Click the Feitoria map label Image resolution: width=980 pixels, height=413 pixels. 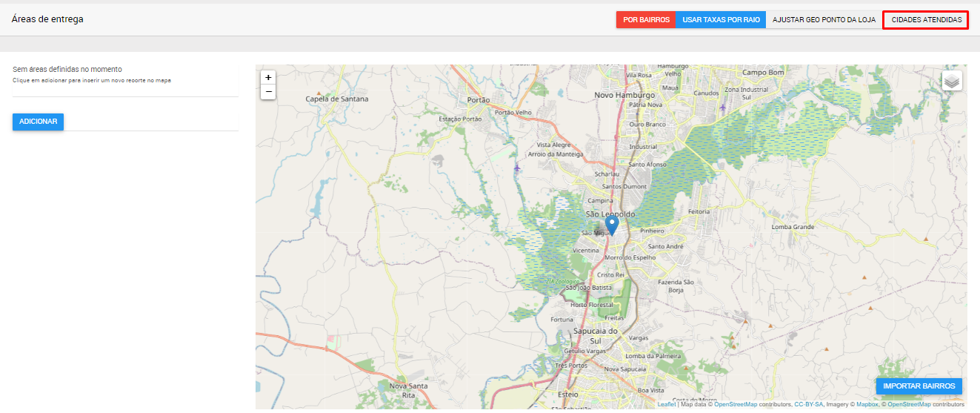point(699,211)
